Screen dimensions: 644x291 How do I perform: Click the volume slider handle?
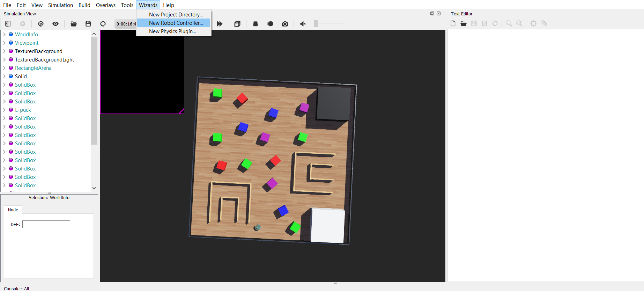(316, 23)
